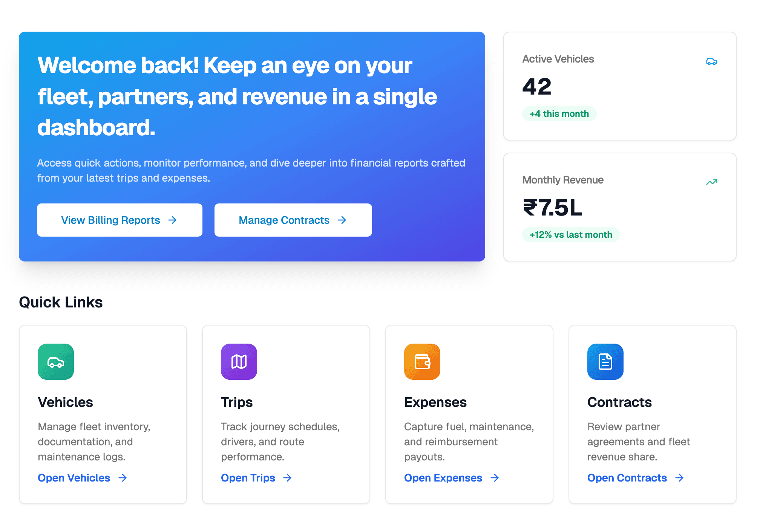Select the purple Trips map icon
Viewport: 757px width, 532px height.
click(x=239, y=362)
